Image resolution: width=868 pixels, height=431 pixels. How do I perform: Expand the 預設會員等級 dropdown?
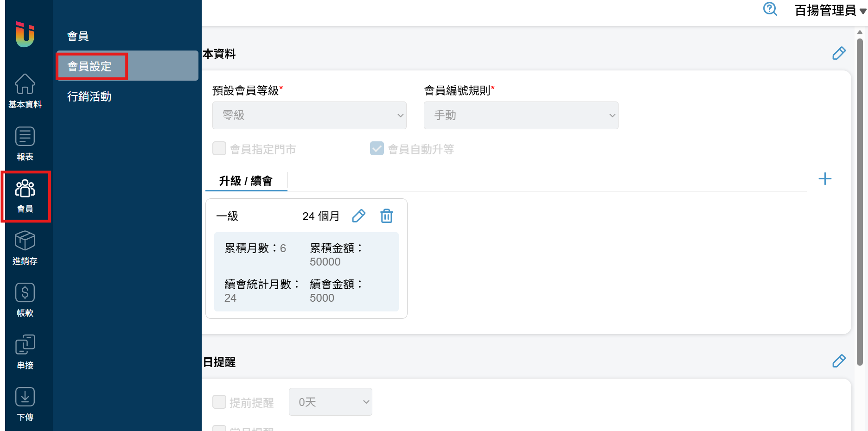tap(309, 115)
